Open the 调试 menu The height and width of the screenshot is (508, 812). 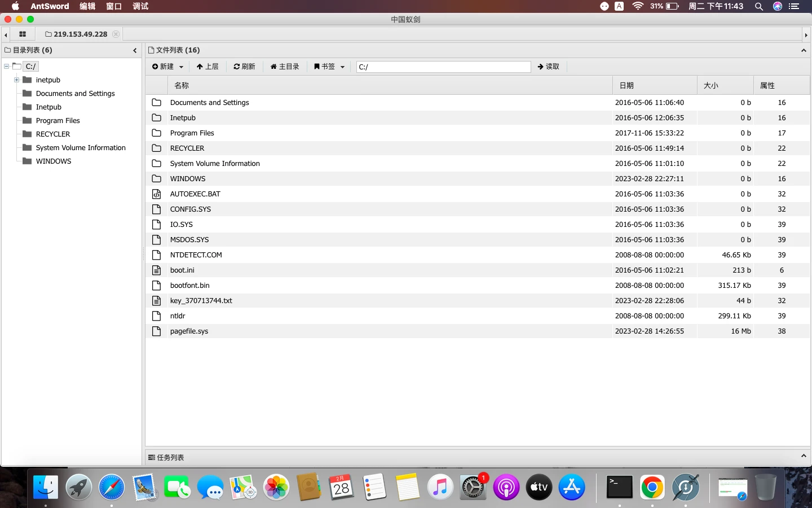[x=140, y=6]
